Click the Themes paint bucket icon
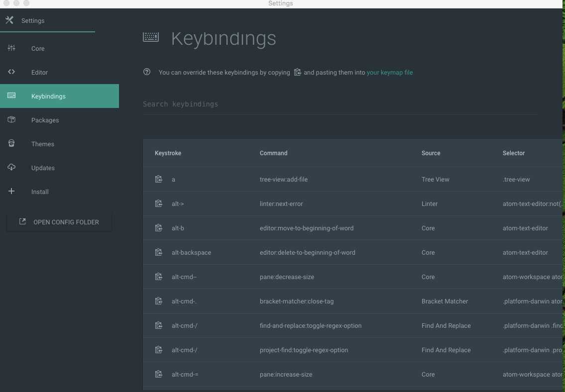 click(x=11, y=143)
